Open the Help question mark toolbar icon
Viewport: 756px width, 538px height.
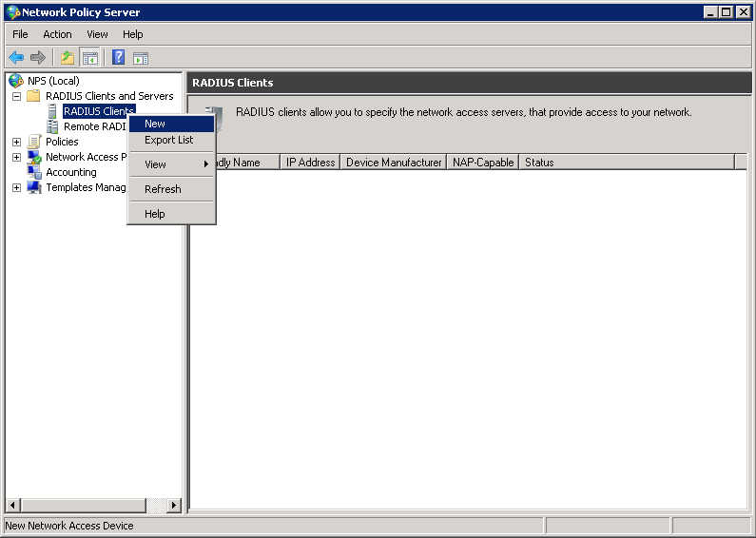point(118,58)
